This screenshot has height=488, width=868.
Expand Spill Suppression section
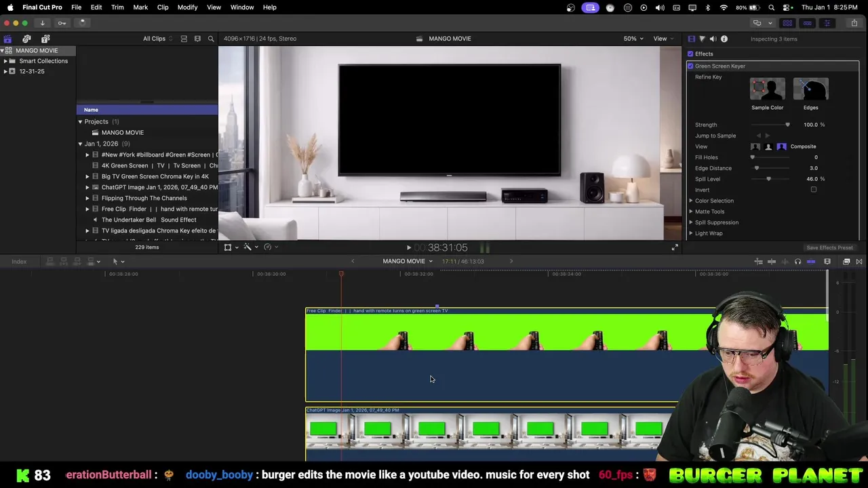pyautogui.click(x=691, y=222)
